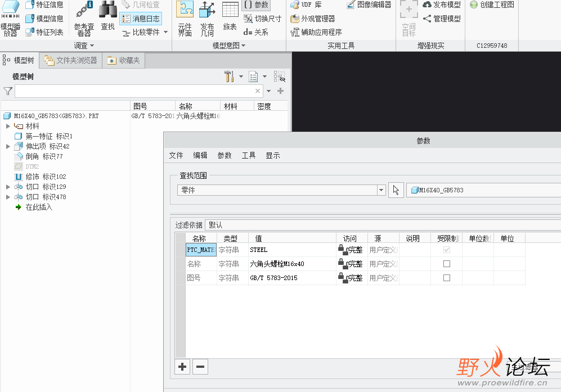
Task: Click STEEL value cell
Action: click(292, 250)
